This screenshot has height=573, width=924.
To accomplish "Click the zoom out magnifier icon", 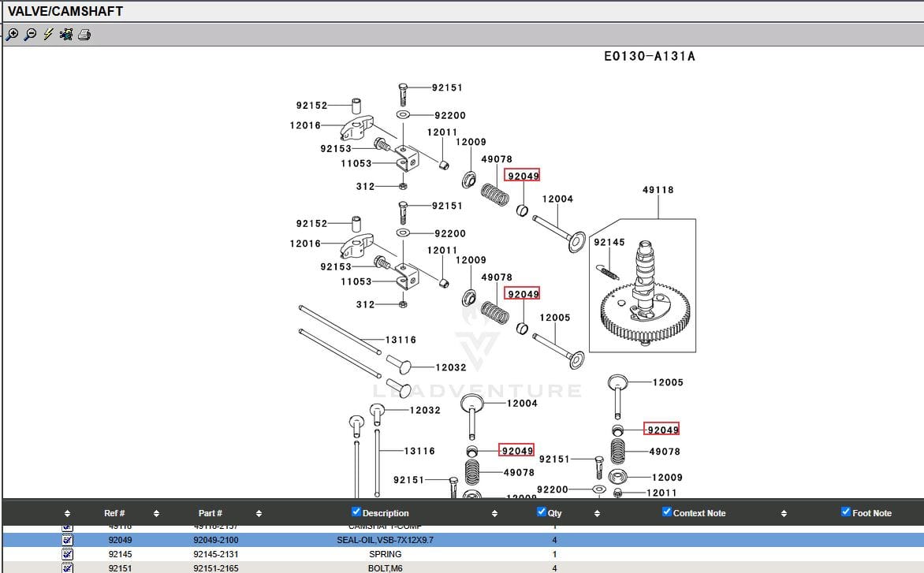I will (30, 35).
